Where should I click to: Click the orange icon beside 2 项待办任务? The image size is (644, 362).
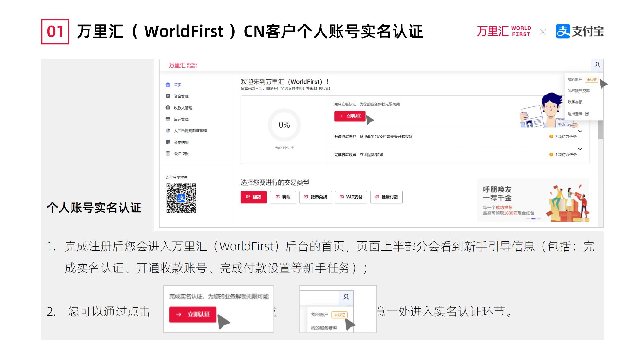pyautogui.click(x=551, y=137)
